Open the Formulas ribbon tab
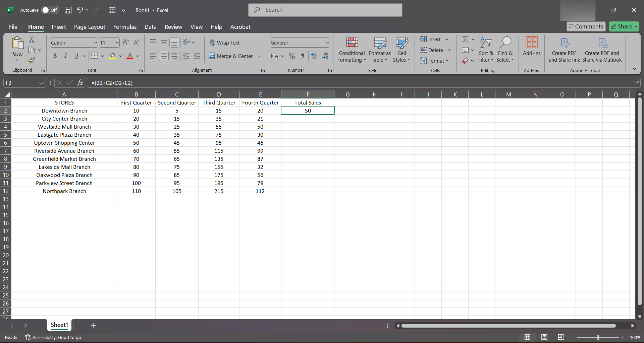The image size is (644, 343). (125, 27)
